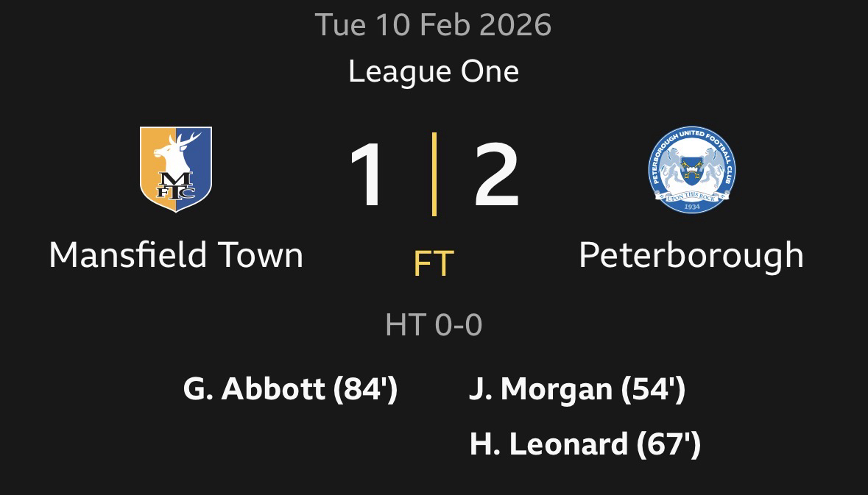Viewport: 868px width, 495px height.
Task: Click the Mansfield Town club crest
Action: tap(176, 169)
